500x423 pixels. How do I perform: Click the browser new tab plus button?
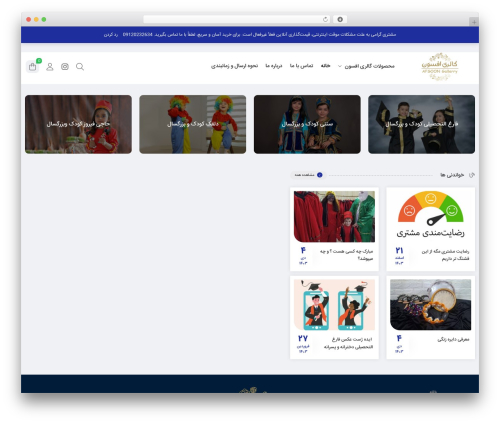474,22
